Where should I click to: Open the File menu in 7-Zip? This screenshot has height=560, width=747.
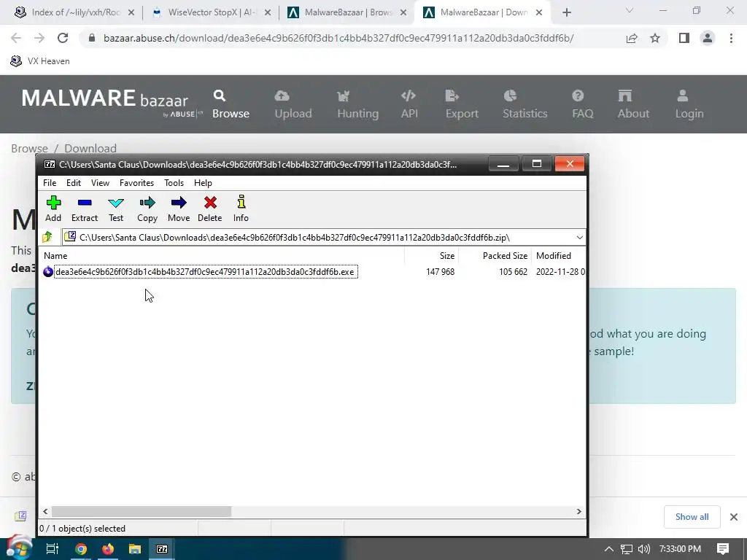(x=50, y=183)
